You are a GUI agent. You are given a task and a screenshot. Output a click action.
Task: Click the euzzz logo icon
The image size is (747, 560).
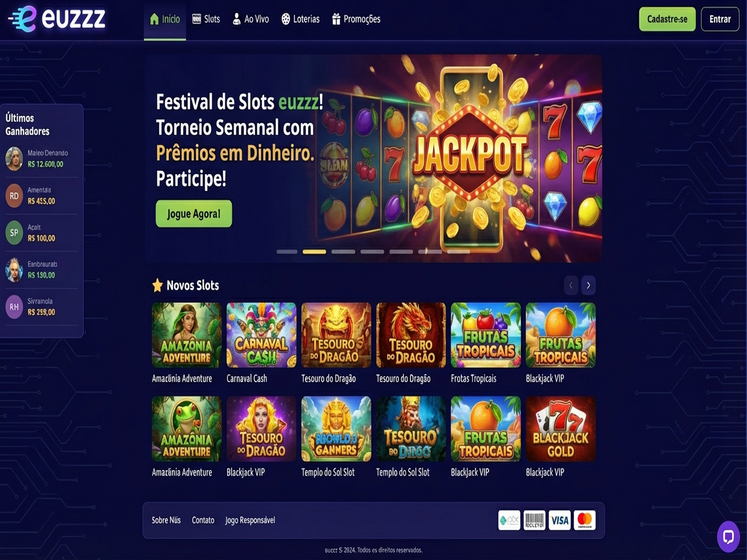[x=23, y=18]
